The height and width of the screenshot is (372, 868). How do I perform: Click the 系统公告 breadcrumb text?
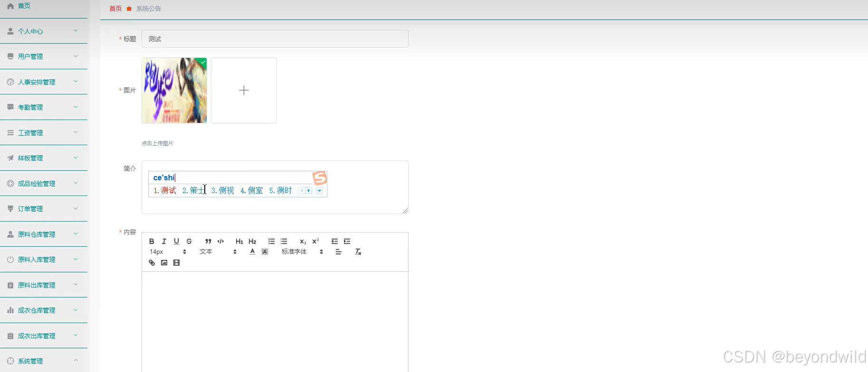point(149,9)
